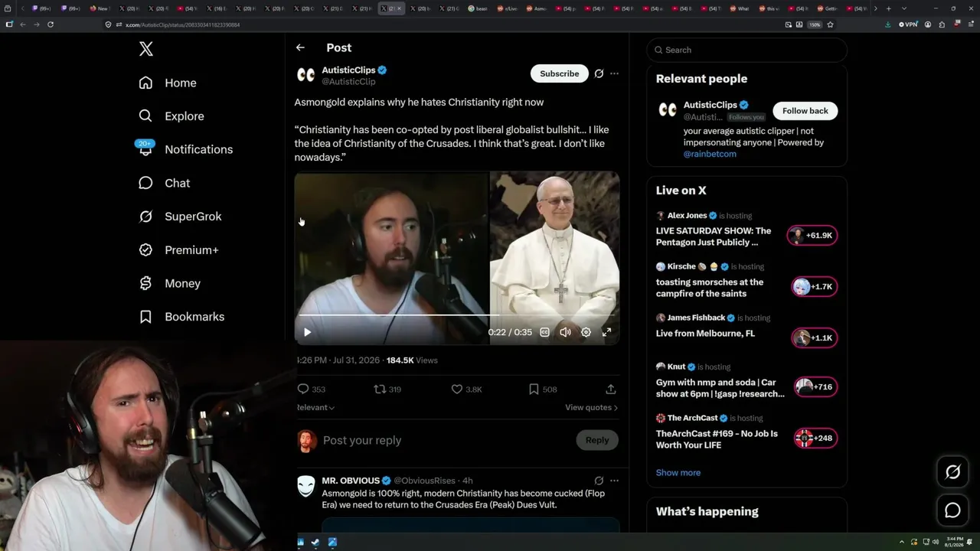Click the @AutisticClip handle on the post
The image size is (980, 551).
click(x=348, y=82)
